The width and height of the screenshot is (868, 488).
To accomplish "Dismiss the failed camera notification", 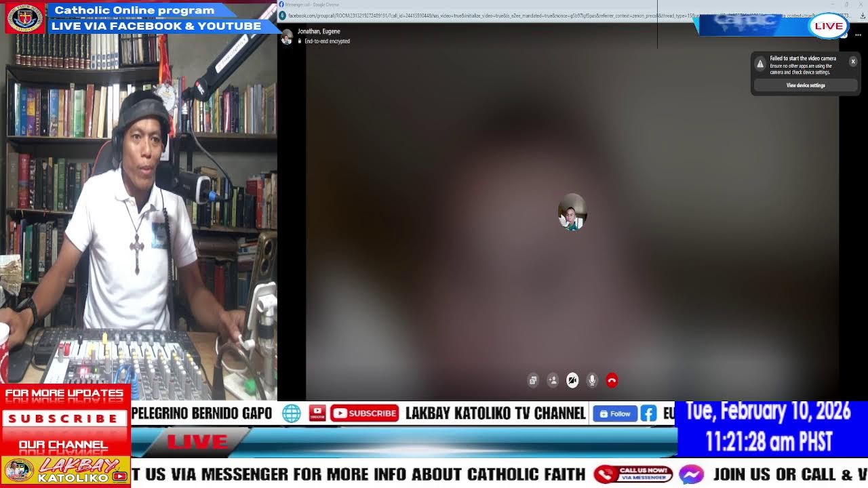I will 853,61.
